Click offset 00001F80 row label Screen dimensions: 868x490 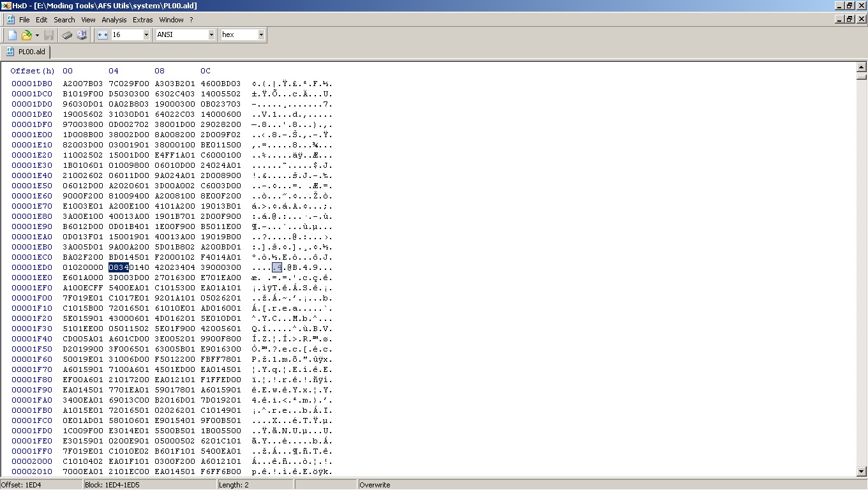tap(32, 380)
